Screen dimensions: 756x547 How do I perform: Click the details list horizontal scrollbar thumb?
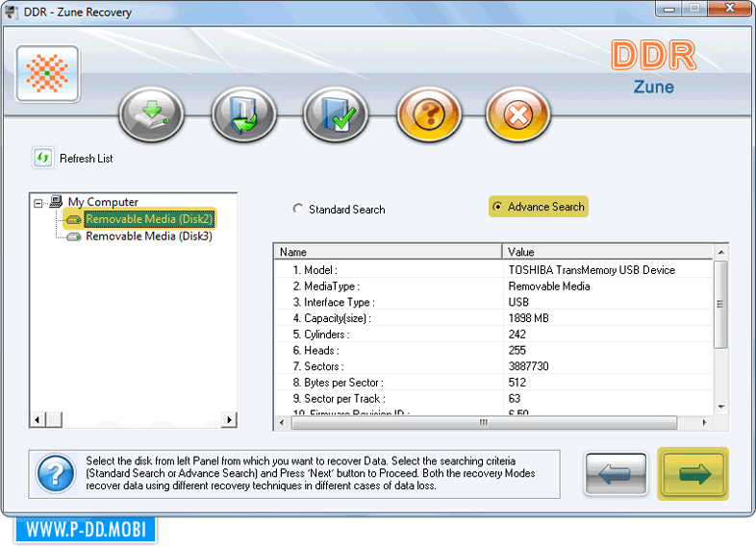[484, 423]
